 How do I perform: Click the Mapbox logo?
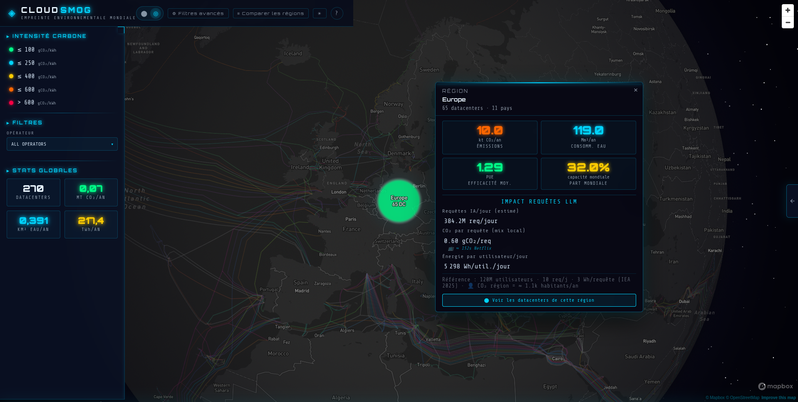tap(776, 386)
